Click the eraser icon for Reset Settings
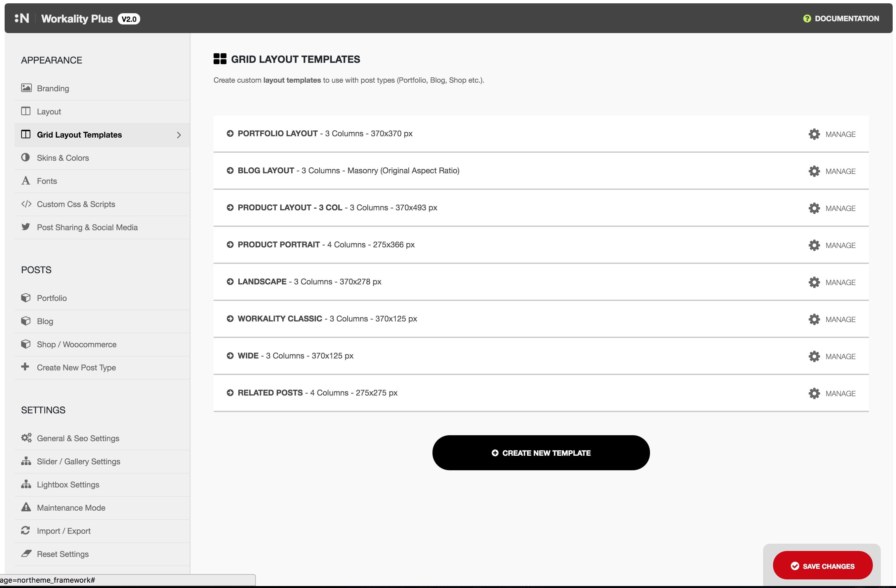The width and height of the screenshot is (896, 588). tap(26, 553)
